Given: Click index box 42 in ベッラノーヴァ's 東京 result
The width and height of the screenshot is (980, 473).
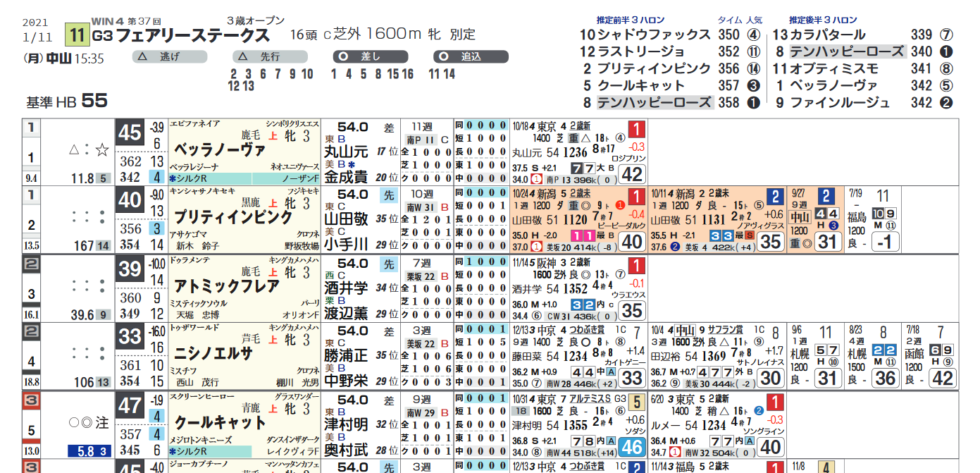Looking at the screenshot, I should coord(632,174).
